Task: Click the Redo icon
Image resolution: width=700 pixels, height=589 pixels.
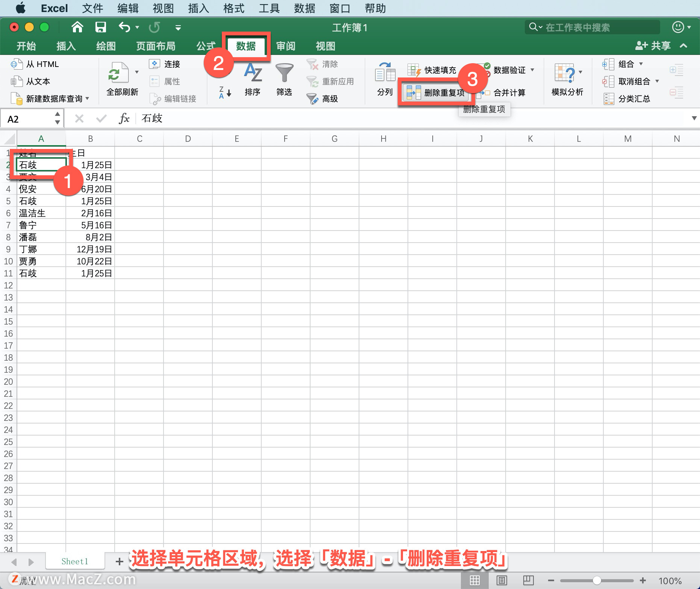Action: 154,27
